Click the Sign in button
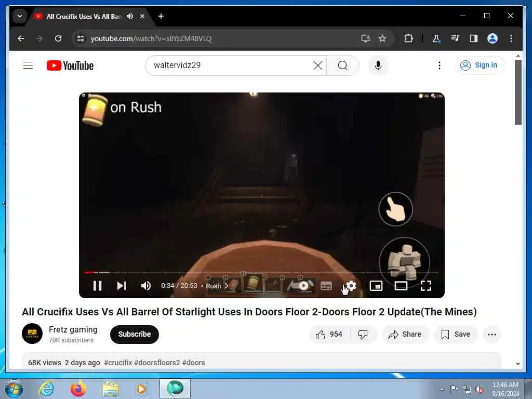Image resolution: width=532 pixels, height=399 pixels. (x=479, y=65)
